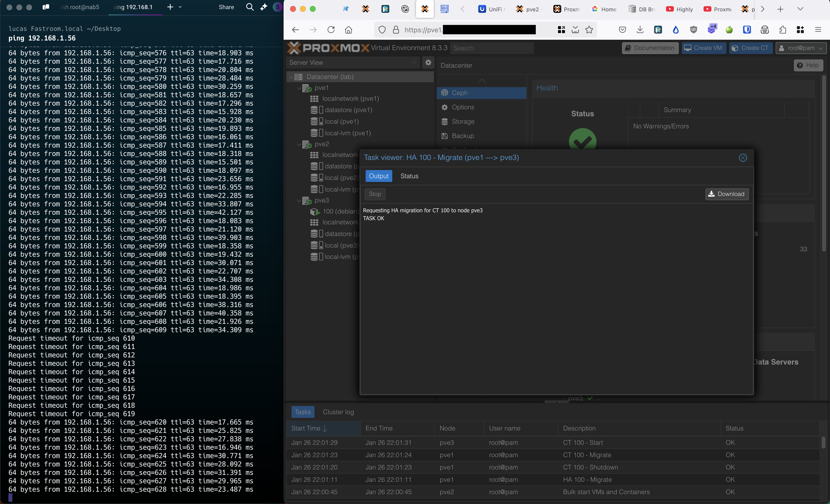The image size is (830, 504).
Task: Close the Task viewer dialog
Action: [x=743, y=157]
